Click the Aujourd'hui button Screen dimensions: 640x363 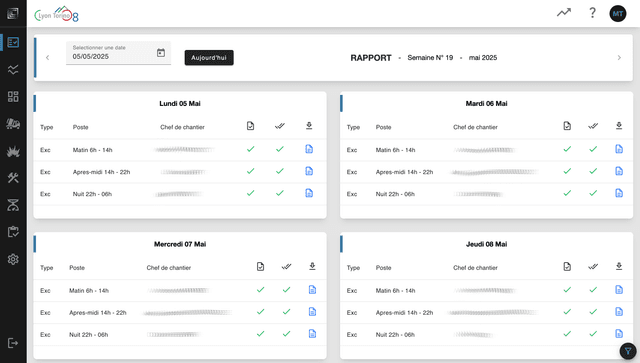209,58
